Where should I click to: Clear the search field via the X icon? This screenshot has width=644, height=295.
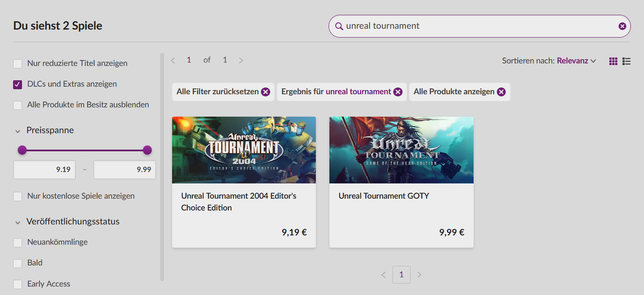pyautogui.click(x=622, y=26)
